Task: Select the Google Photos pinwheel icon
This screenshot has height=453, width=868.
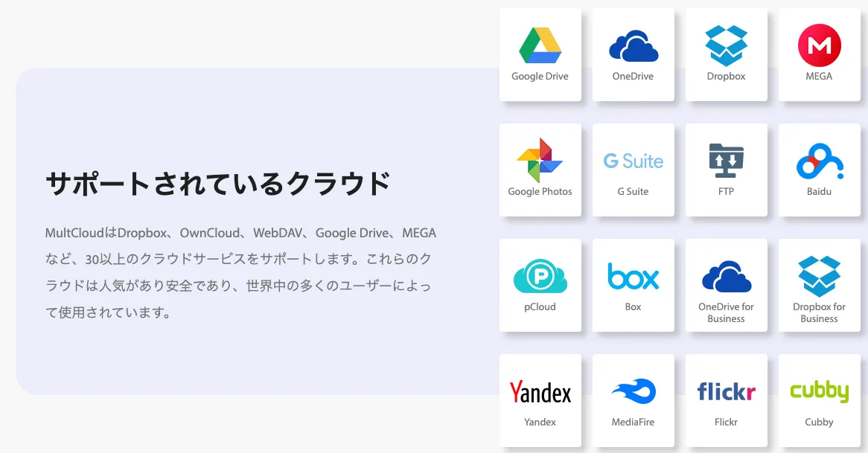Action: click(540, 160)
